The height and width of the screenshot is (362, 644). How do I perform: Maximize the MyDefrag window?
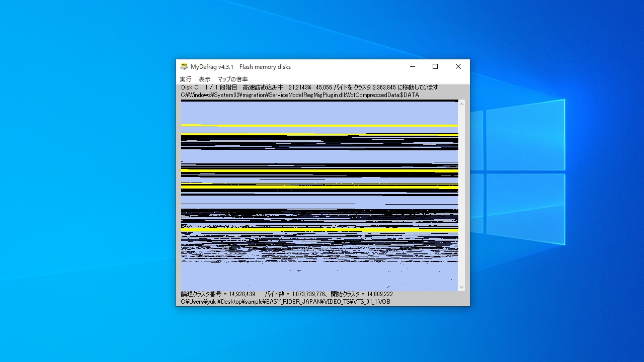pyautogui.click(x=435, y=66)
